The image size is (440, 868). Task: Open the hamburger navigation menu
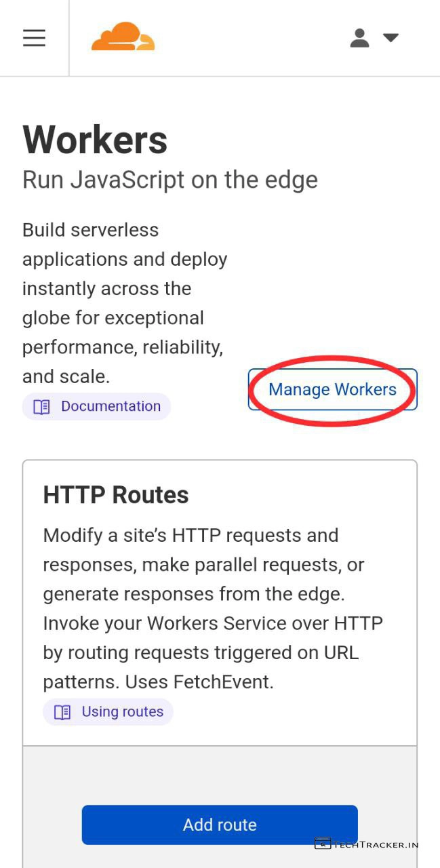coord(34,38)
